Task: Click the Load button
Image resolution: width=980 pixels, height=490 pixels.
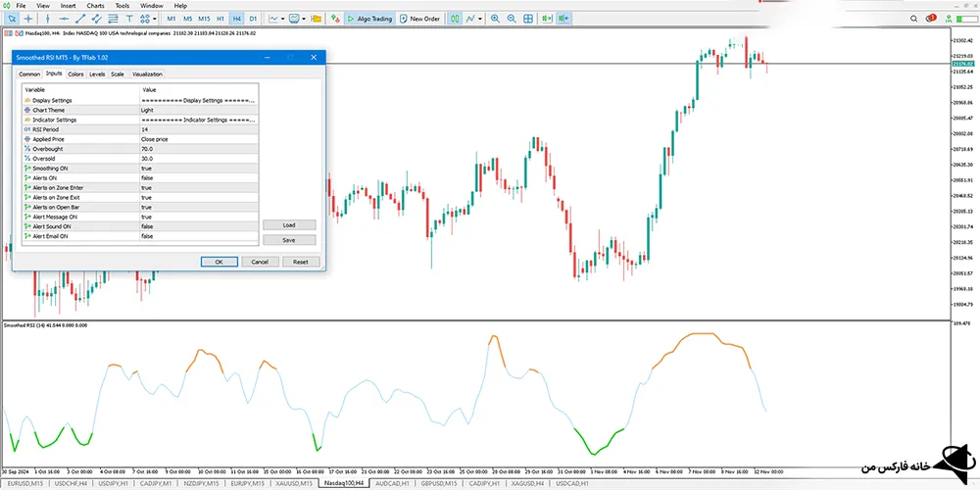Action: point(289,225)
